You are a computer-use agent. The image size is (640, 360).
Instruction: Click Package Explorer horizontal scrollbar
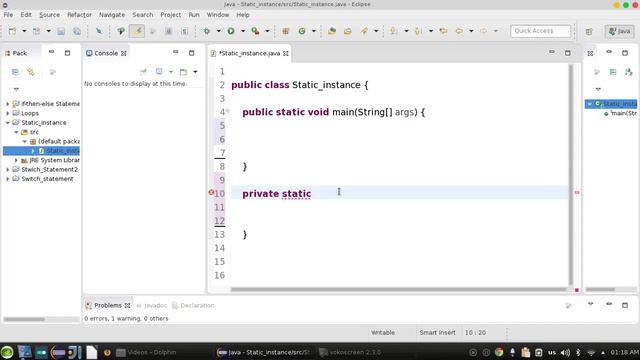pyautogui.click(x=24, y=319)
